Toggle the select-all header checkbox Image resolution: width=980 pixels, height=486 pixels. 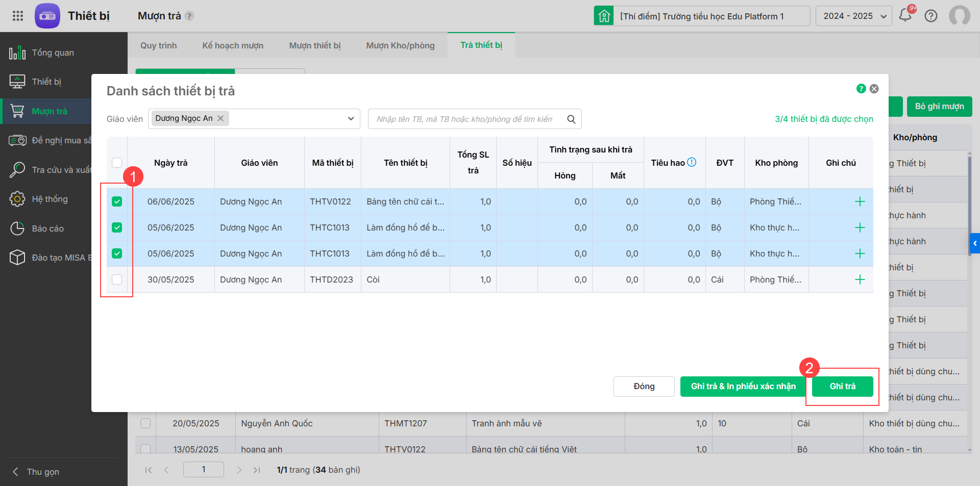coord(117,163)
